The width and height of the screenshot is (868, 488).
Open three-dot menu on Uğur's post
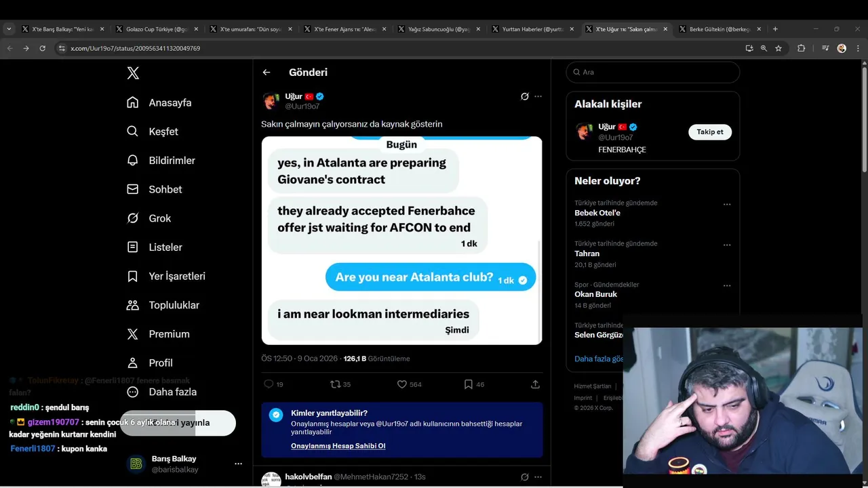coord(538,96)
